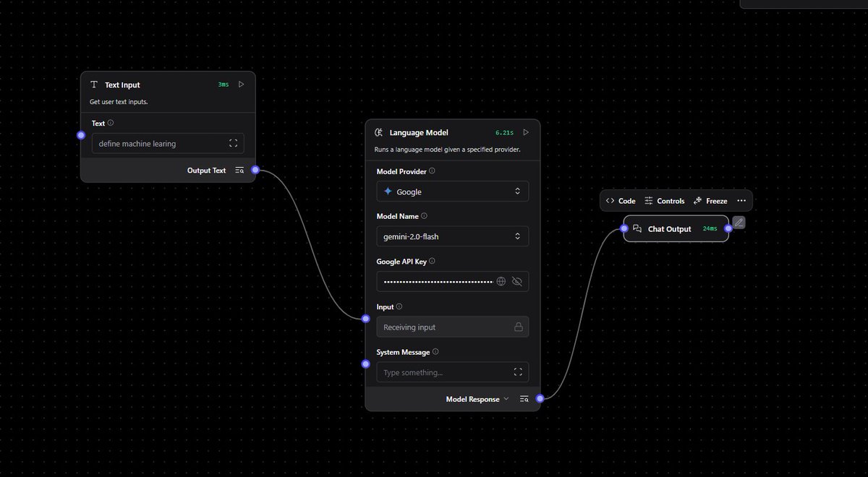Click the Language Model Input connection handle

pyautogui.click(x=366, y=319)
